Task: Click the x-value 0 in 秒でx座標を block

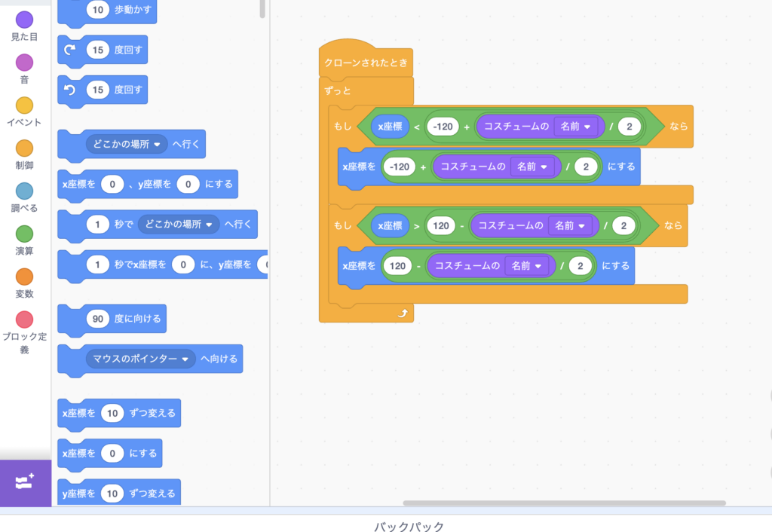Action: click(183, 264)
